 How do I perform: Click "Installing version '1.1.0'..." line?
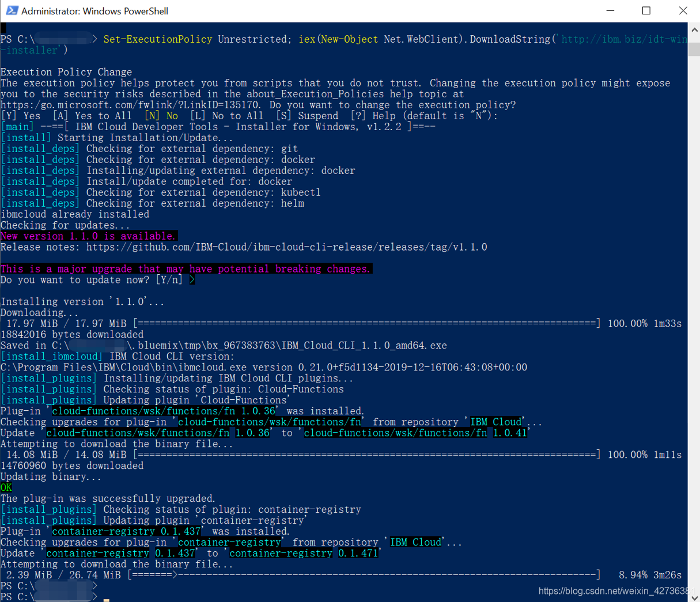(82, 302)
